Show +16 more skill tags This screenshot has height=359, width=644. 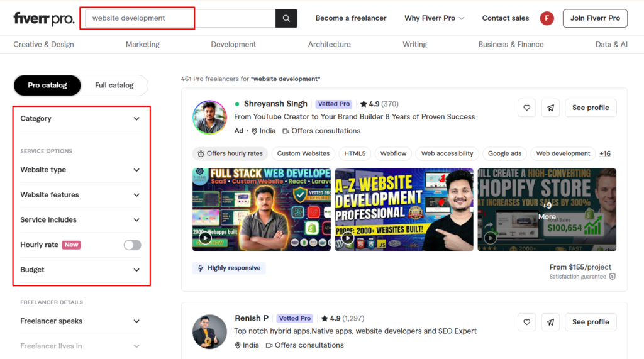pyautogui.click(x=604, y=153)
